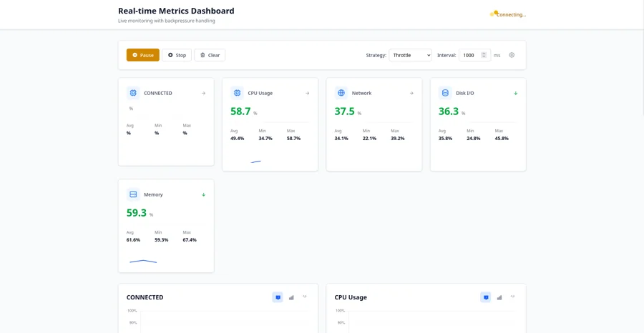Click the trend arrow on Network card
This screenshot has height=333, width=644.
[411, 93]
